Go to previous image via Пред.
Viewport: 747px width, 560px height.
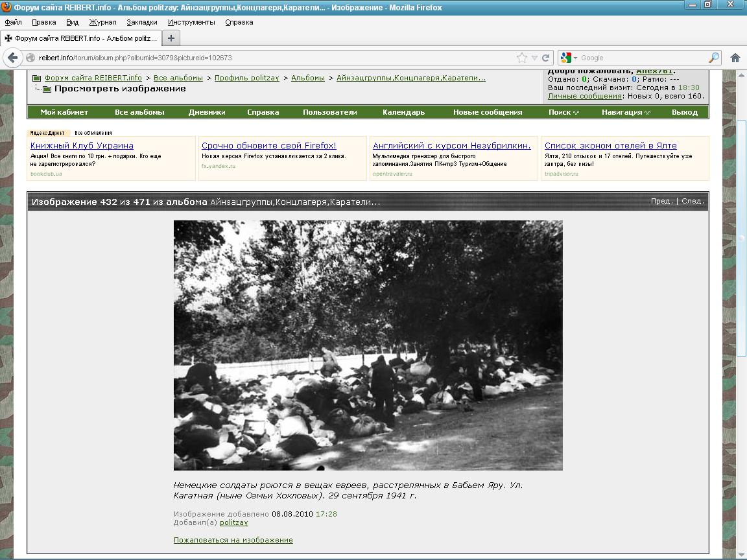click(x=662, y=201)
